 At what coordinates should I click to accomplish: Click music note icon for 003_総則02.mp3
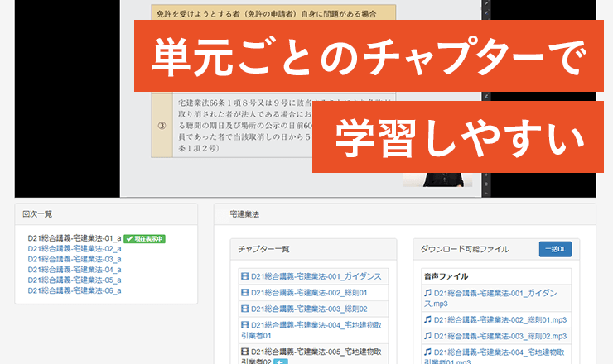coord(427,336)
